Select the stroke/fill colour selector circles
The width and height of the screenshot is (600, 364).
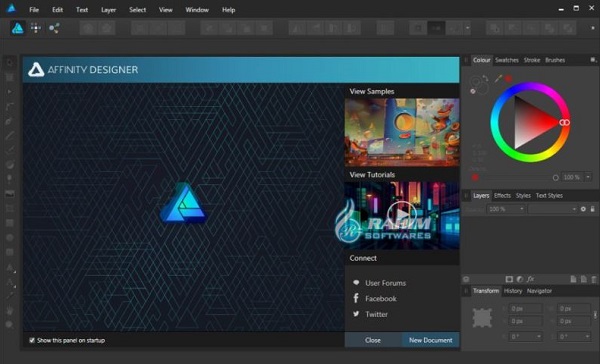[478, 84]
